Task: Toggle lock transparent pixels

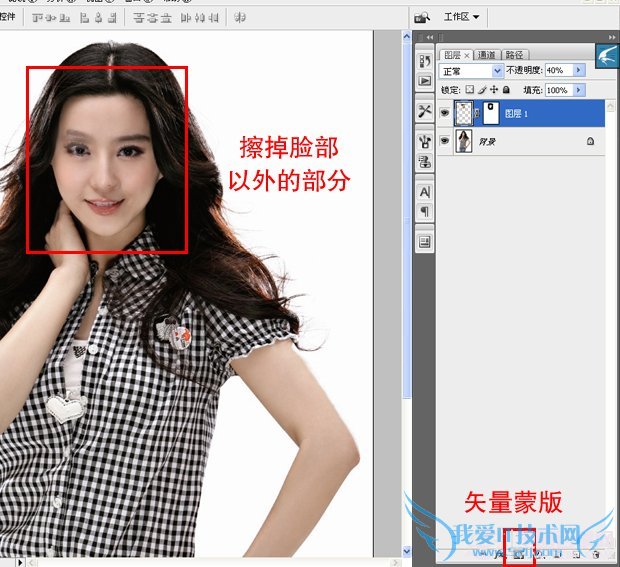Action: coord(470,90)
